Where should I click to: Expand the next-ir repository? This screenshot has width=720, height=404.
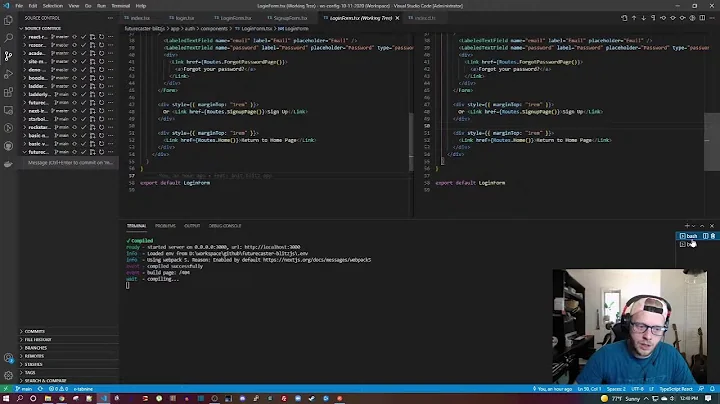[x=25, y=111]
